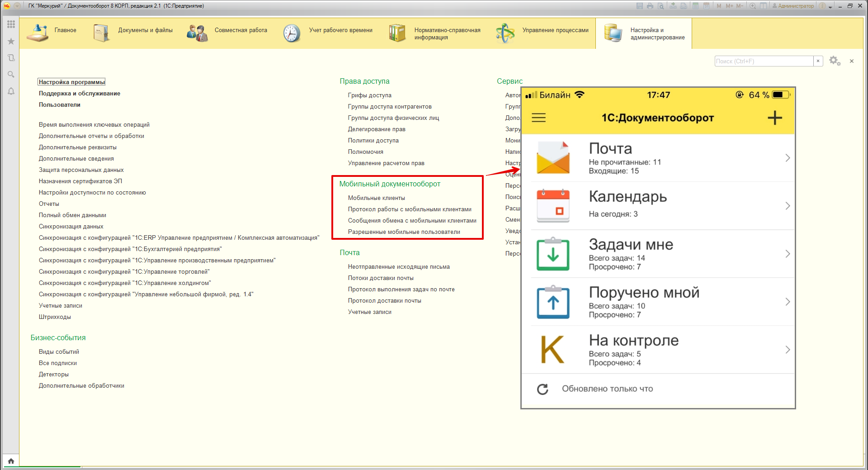This screenshot has height=470, width=868.
Task: Open Политики доступа link
Action: tap(373, 140)
